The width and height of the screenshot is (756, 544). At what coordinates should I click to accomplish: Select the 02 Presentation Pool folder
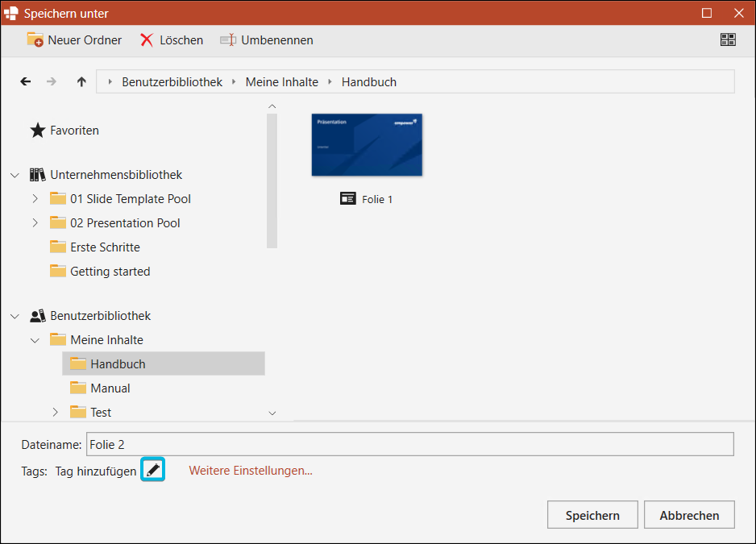tap(115, 222)
